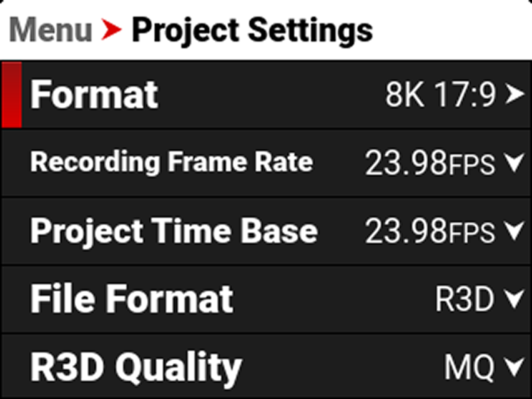This screenshot has height=399, width=532.
Task: Select the Format row label
Action: pyautogui.click(x=94, y=94)
